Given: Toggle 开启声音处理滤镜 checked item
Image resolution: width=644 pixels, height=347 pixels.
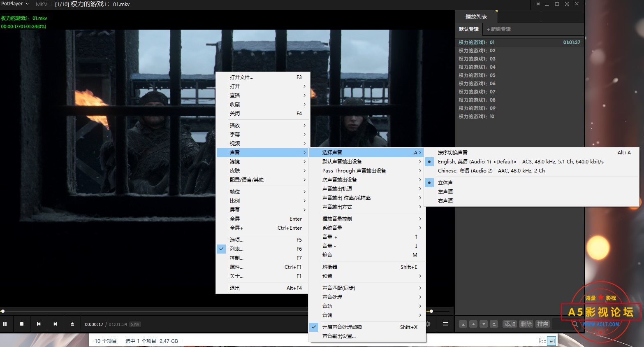Looking at the screenshot, I should [367, 327].
